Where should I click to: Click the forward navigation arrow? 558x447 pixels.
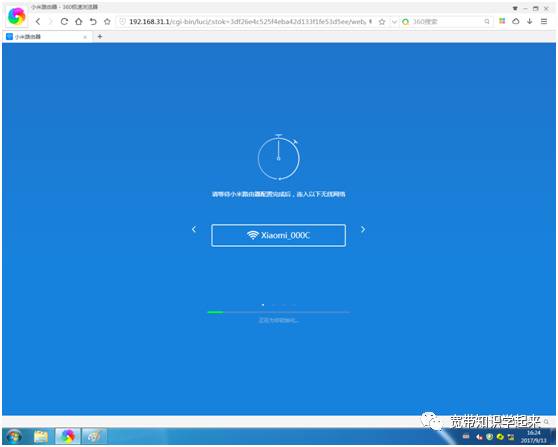tap(50, 22)
